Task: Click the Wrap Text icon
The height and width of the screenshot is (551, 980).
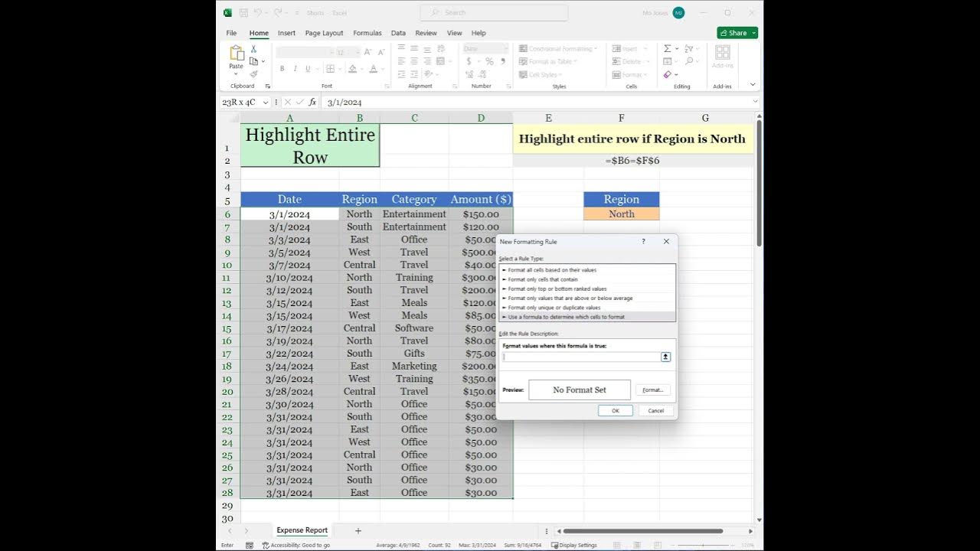Action: pos(440,48)
